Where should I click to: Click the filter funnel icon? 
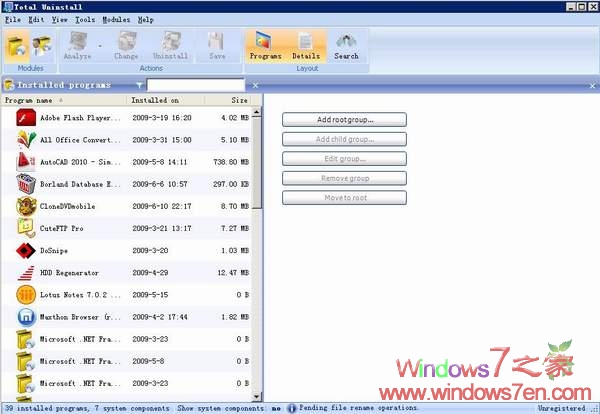pos(139,86)
